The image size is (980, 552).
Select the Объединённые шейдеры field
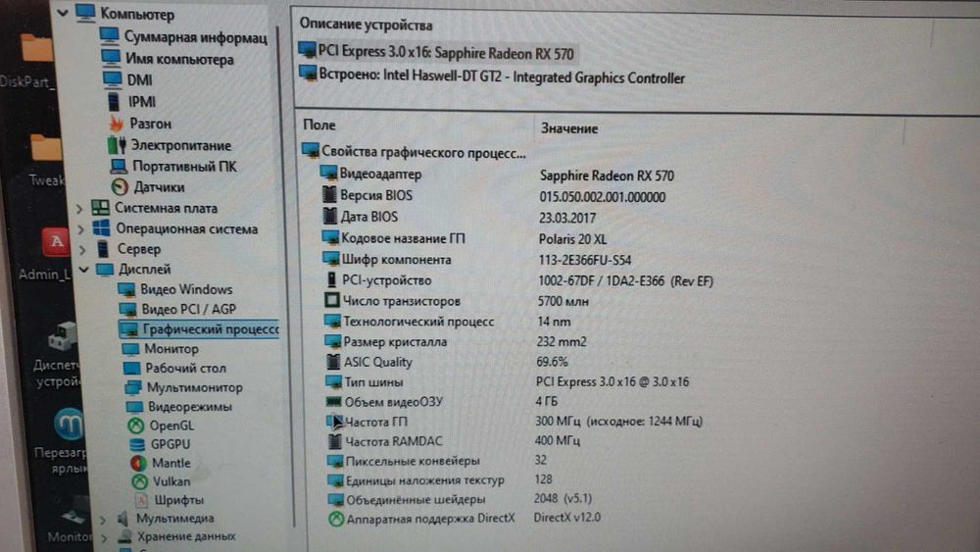[x=416, y=499]
